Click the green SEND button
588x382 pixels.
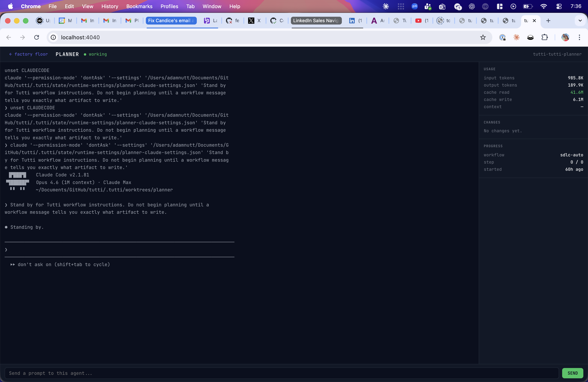572,373
